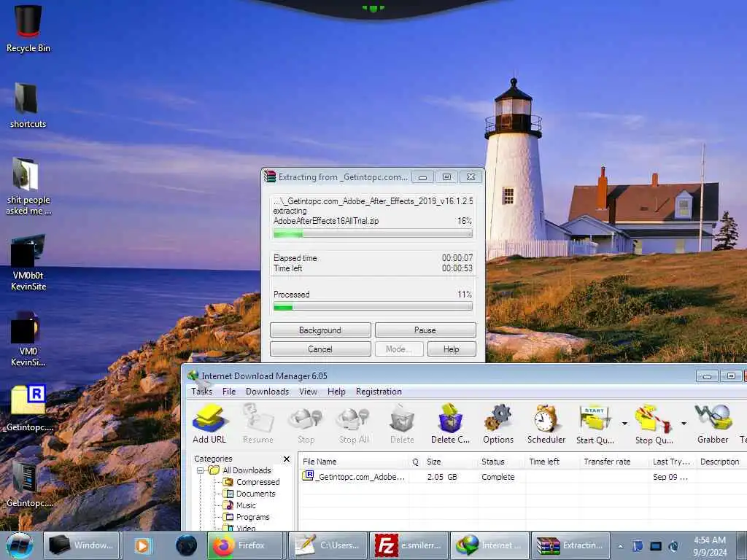Open the C:\Users notepad taskbar button
Viewport: 747px width, 560px height.
pos(328,545)
